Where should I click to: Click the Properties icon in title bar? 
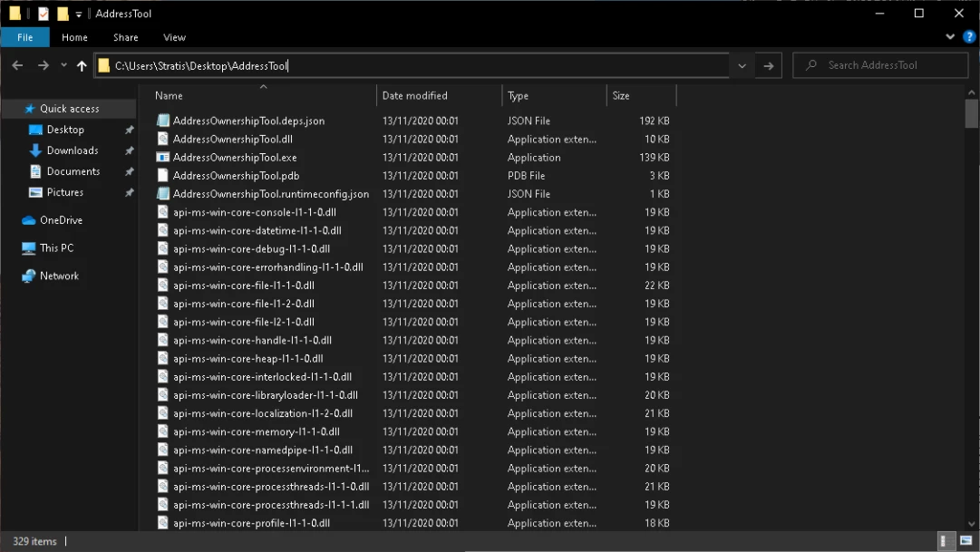[44, 14]
